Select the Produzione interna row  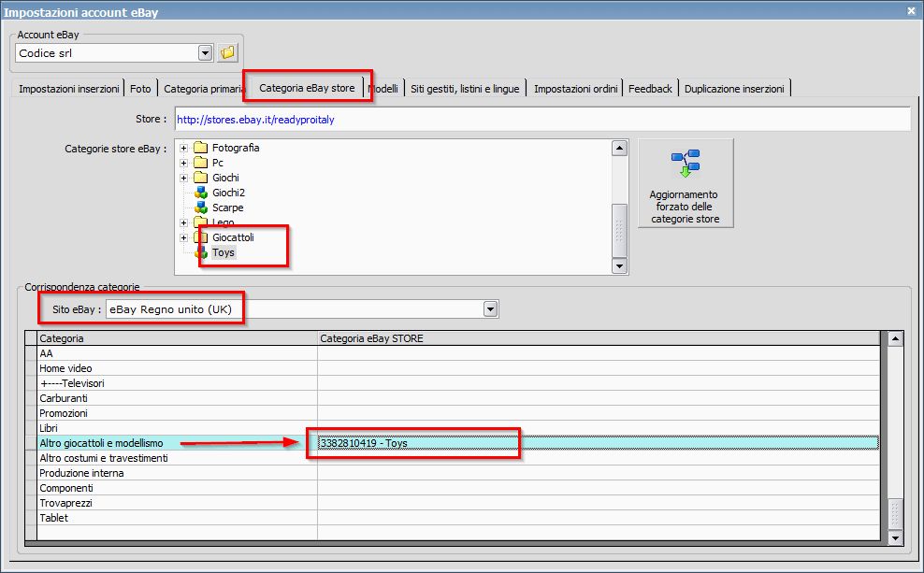pos(453,473)
